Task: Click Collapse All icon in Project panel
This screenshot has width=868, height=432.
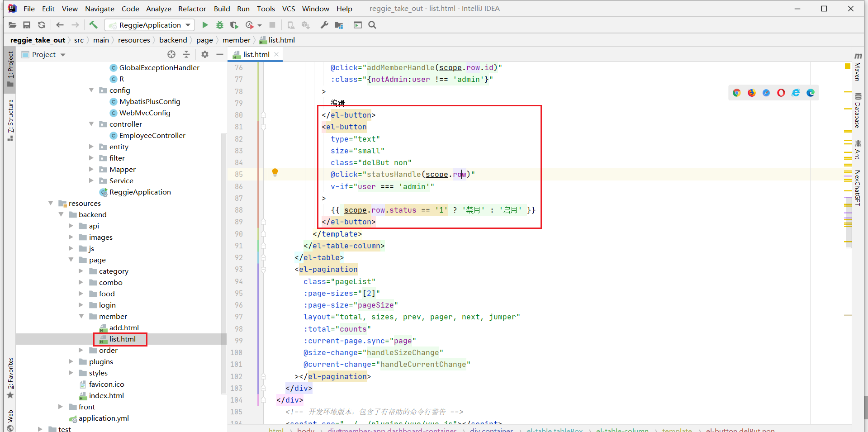Action: click(x=186, y=54)
